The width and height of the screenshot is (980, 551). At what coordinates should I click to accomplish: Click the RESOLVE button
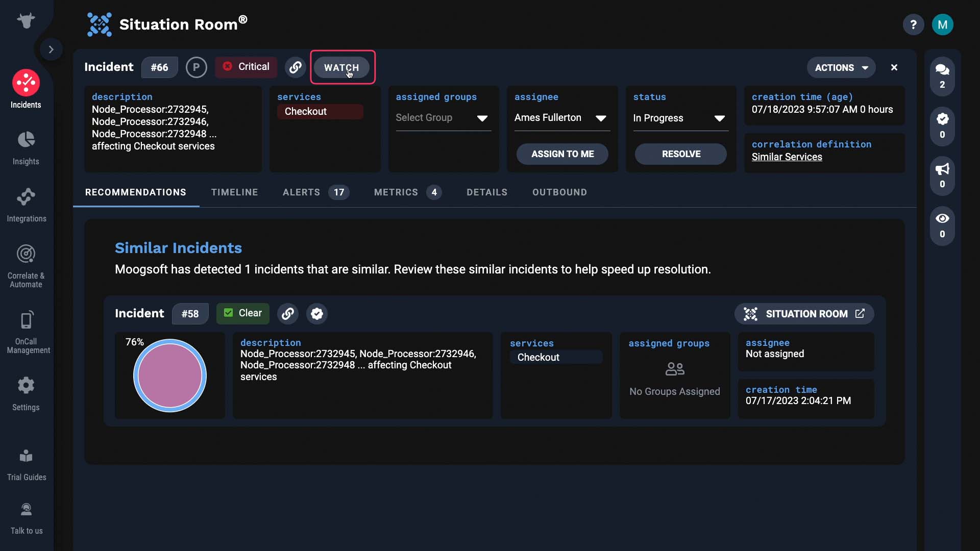coord(681,154)
